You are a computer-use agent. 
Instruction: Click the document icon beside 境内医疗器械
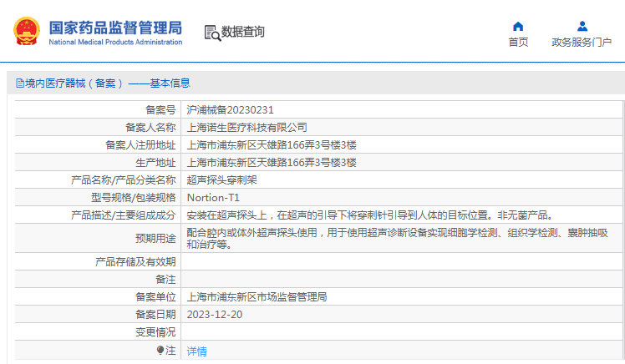[19, 83]
